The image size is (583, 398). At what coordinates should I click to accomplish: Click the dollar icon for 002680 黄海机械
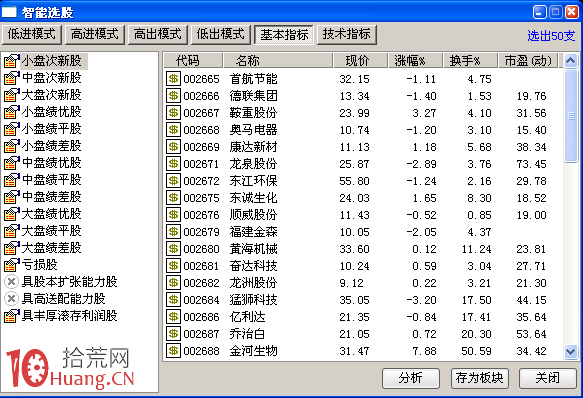pos(173,249)
